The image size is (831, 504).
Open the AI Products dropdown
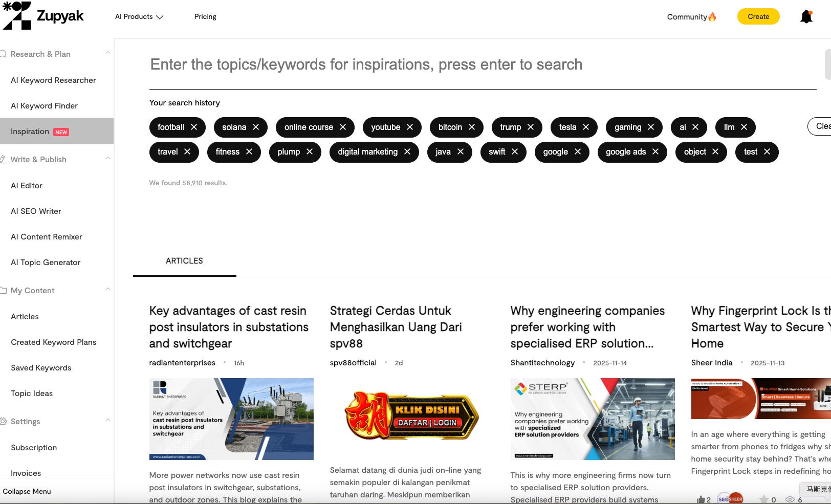[x=139, y=16]
